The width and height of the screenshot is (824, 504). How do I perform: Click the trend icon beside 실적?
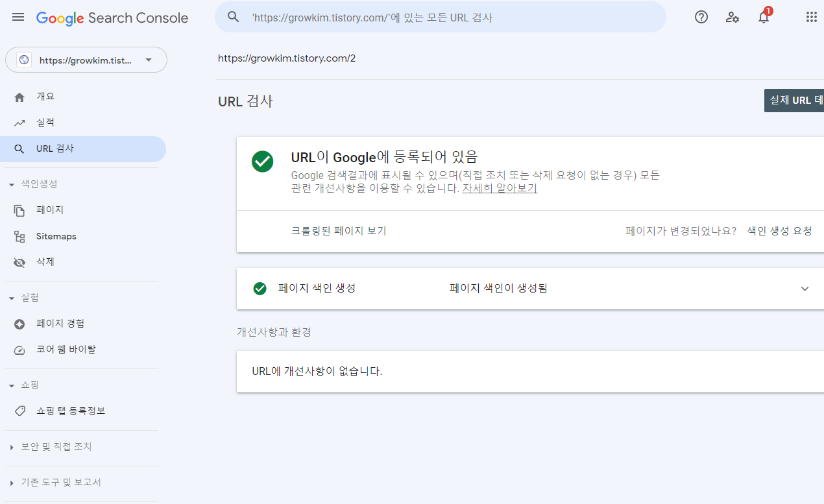click(19, 123)
